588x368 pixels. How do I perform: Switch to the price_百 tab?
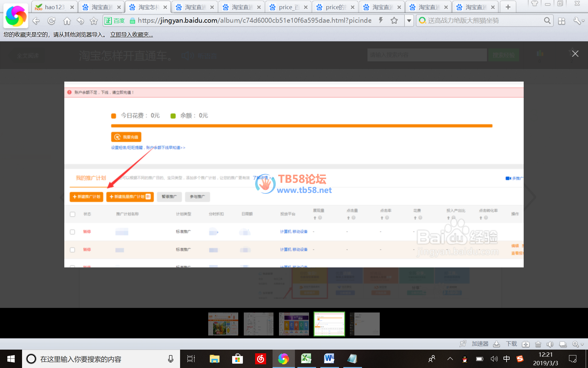pos(287,7)
